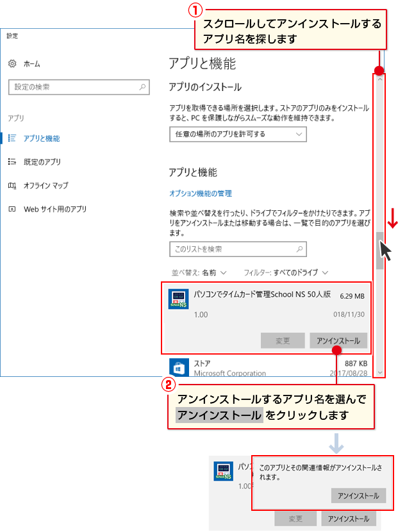Click アンインストール in the main list's app entry

338,341
